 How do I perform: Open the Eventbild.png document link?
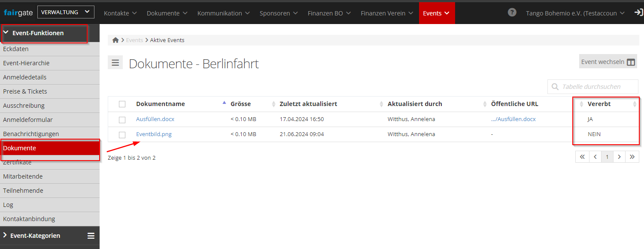(x=154, y=134)
